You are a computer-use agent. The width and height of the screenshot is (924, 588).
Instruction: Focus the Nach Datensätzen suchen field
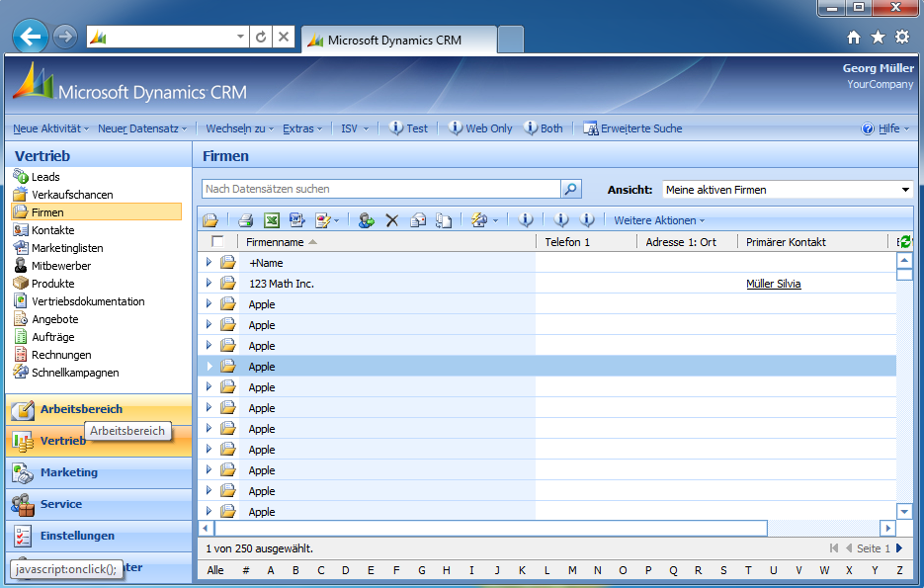[381, 189]
